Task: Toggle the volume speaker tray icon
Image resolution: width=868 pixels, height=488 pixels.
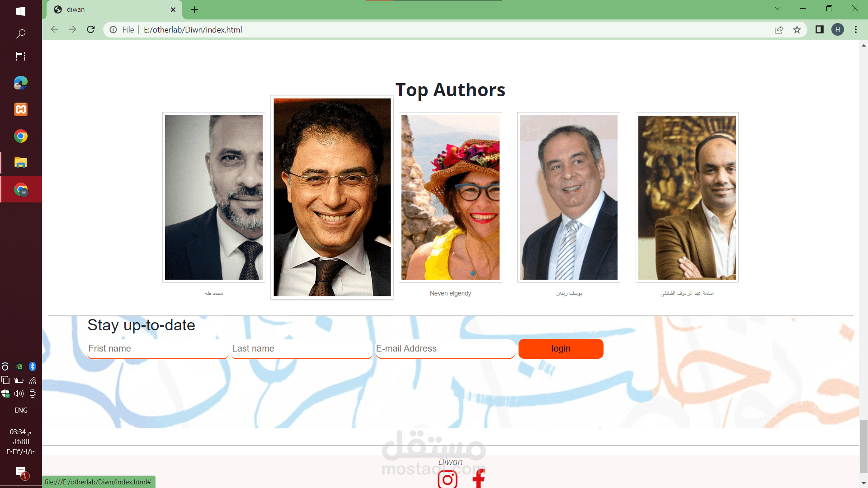Action: (x=19, y=394)
